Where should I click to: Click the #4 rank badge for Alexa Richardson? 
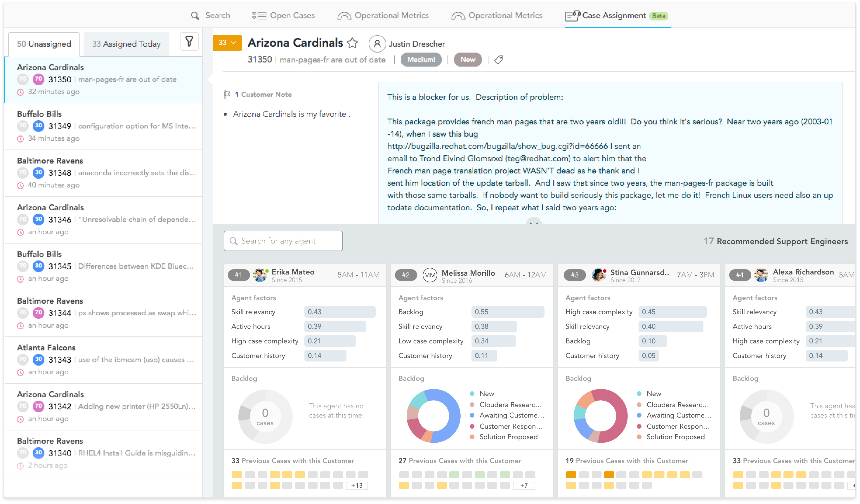pos(740,275)
